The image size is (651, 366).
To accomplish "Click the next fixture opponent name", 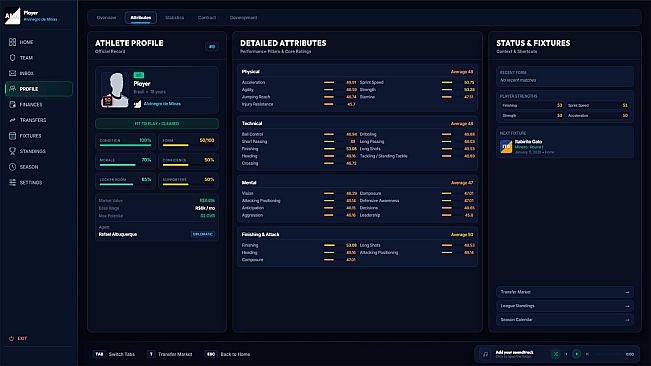I will [528, 142].
